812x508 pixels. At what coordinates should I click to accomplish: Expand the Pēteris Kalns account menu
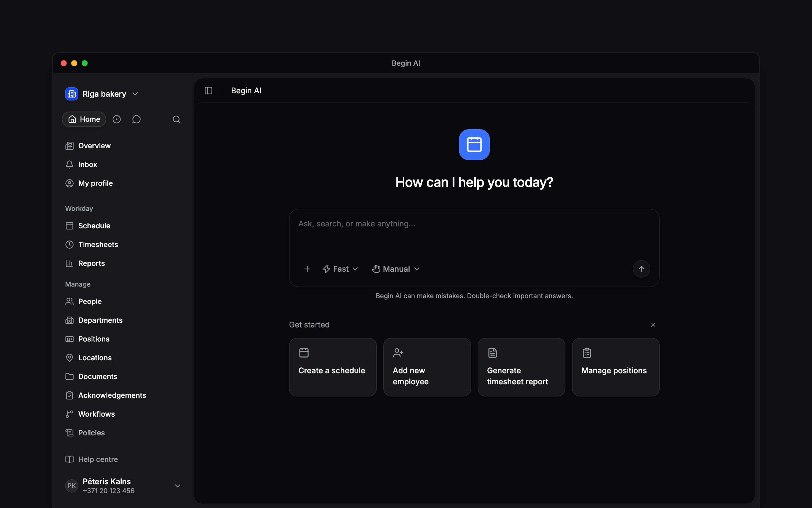tap(178, 486)
